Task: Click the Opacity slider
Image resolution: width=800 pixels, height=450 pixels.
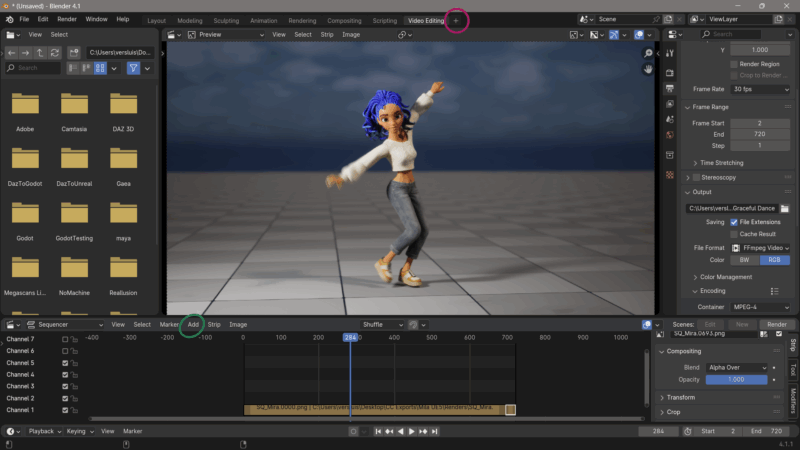Action: [x=737, y=380]
